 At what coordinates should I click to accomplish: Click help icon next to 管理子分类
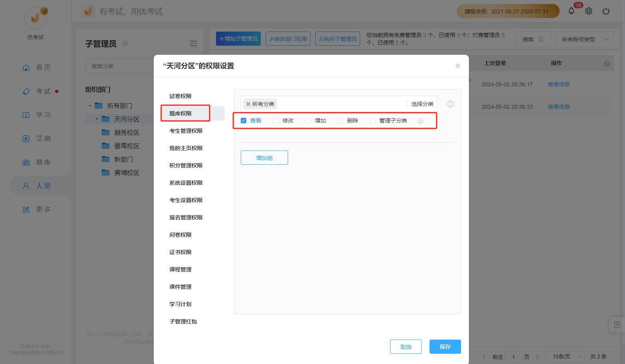420,121
